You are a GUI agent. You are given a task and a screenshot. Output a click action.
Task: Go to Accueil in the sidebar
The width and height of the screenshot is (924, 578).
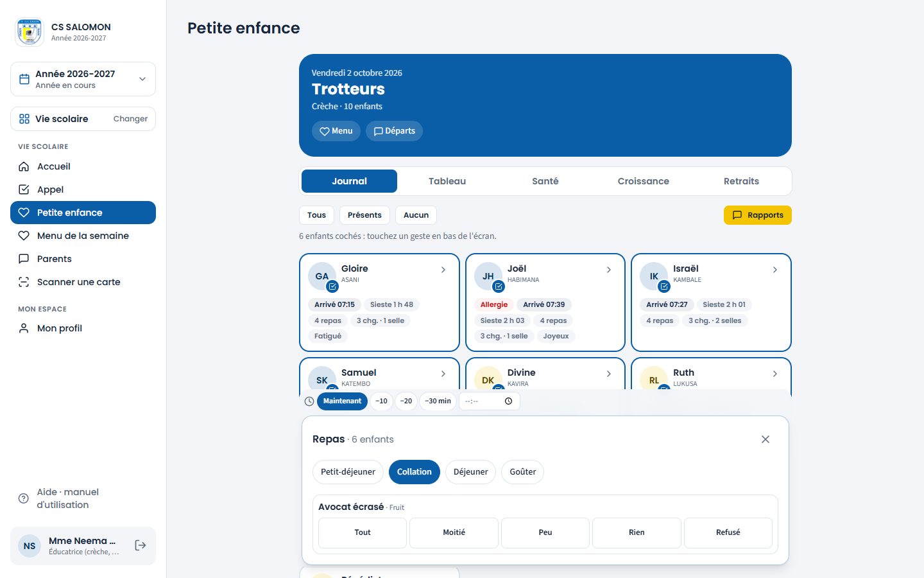coord(83,166)
